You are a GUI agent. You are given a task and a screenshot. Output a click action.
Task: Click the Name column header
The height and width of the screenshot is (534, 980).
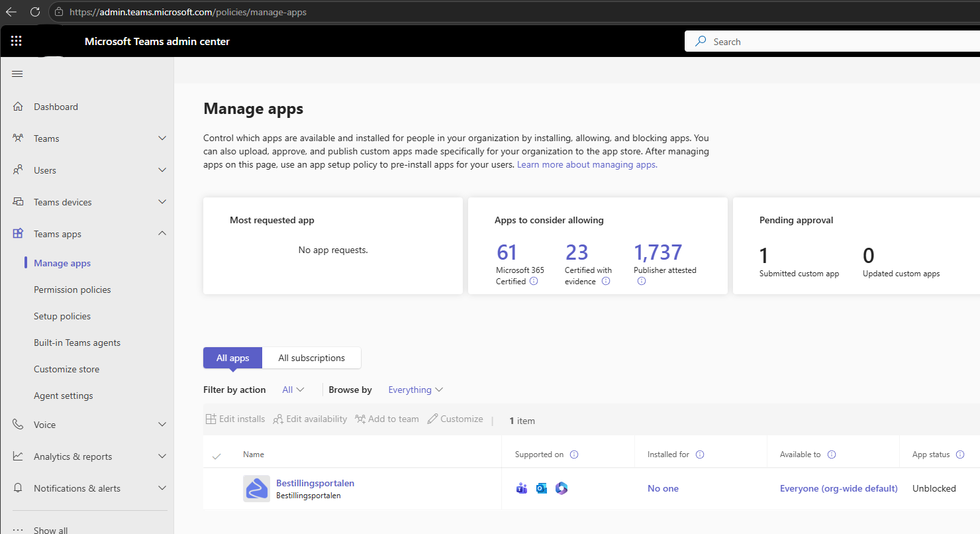[x=254, y=454]
